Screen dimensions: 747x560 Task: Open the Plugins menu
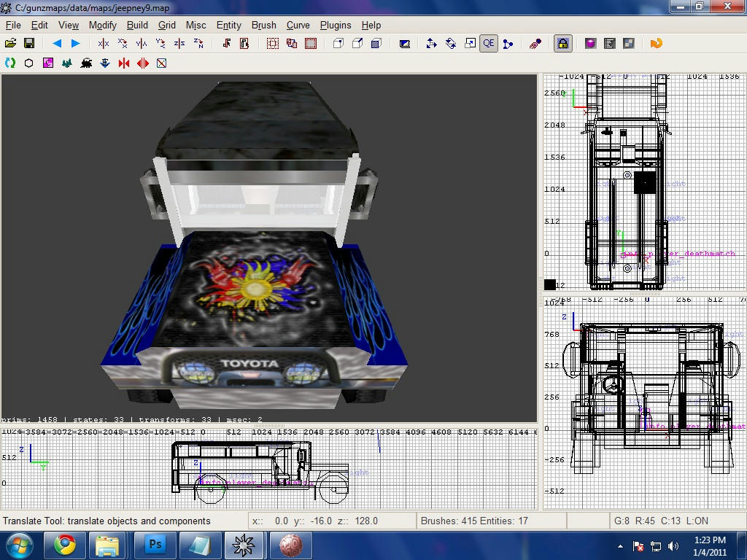pyautogui.click(x=335, y=25)
